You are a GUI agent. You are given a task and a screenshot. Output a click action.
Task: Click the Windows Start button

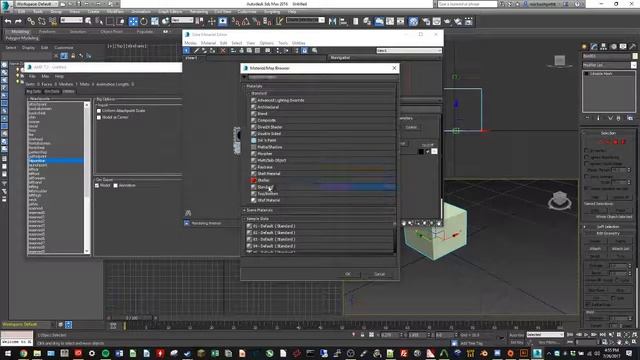coord(8,353)
